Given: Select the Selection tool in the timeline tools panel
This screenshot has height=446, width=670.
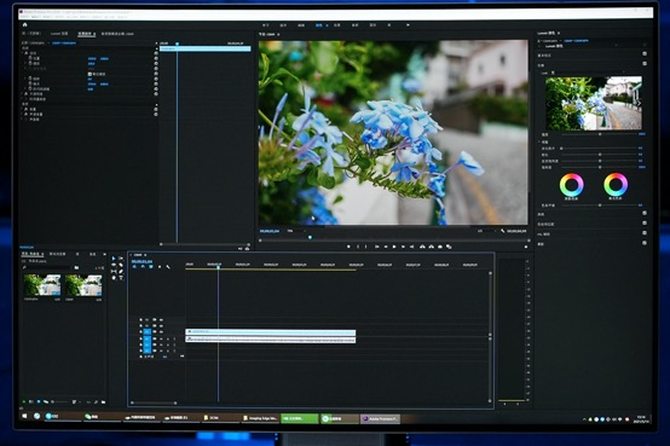Looking at the screenshot, I should coord(113,259).
